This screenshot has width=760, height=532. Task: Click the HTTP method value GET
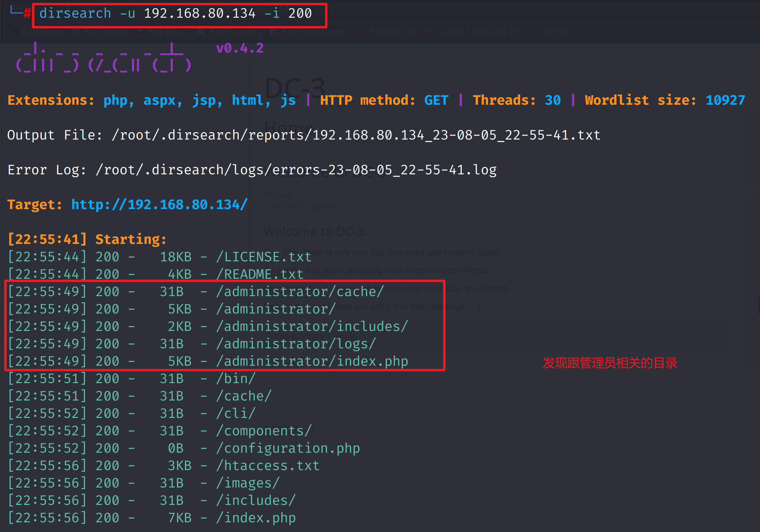(436, 100)
